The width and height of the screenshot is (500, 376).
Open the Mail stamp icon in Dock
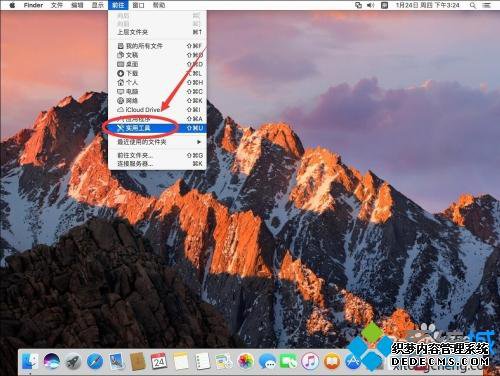click(116, 361)
